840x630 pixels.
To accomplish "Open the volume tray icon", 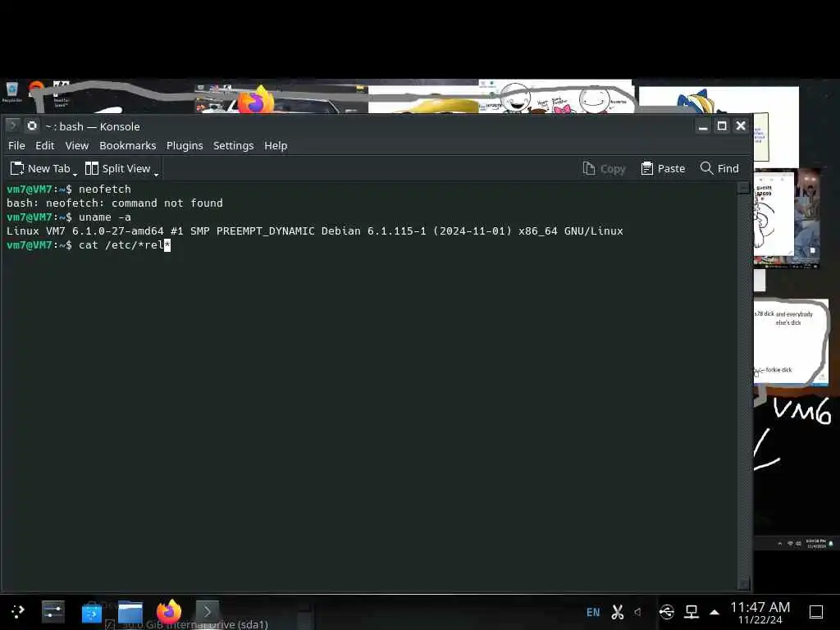I will click(637, 612).
